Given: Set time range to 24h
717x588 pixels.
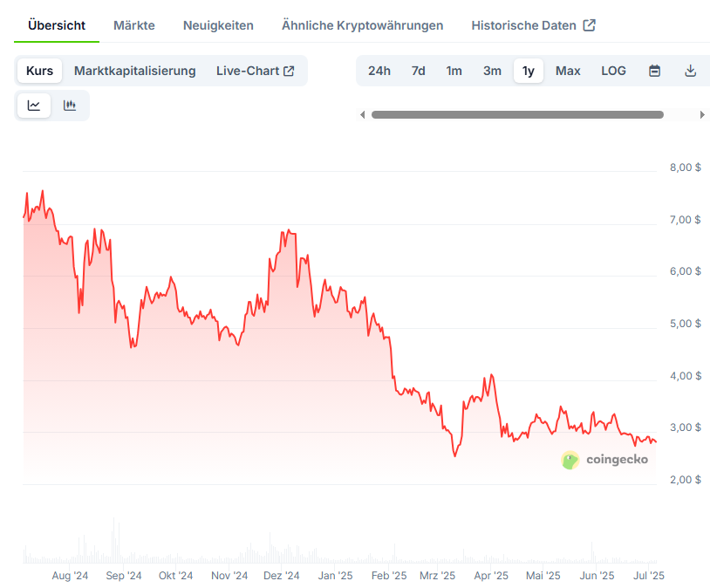Looking at the screenshot, I should click(x=379, y=71).
